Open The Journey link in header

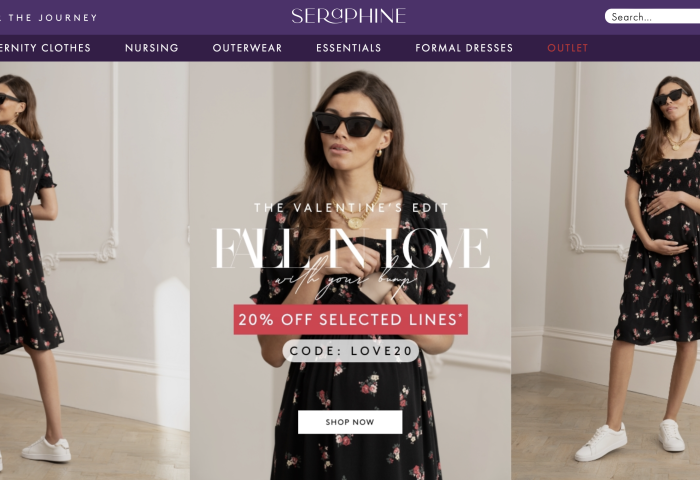48,18
